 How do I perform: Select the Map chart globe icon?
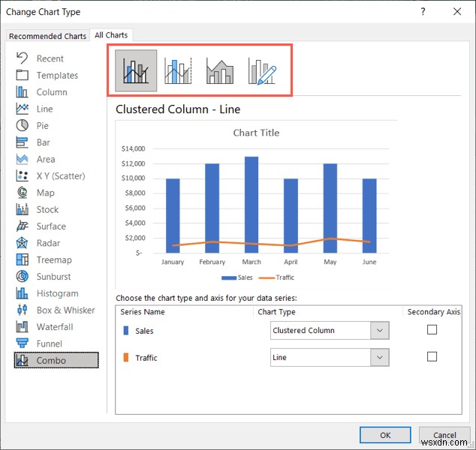point(23,192)
